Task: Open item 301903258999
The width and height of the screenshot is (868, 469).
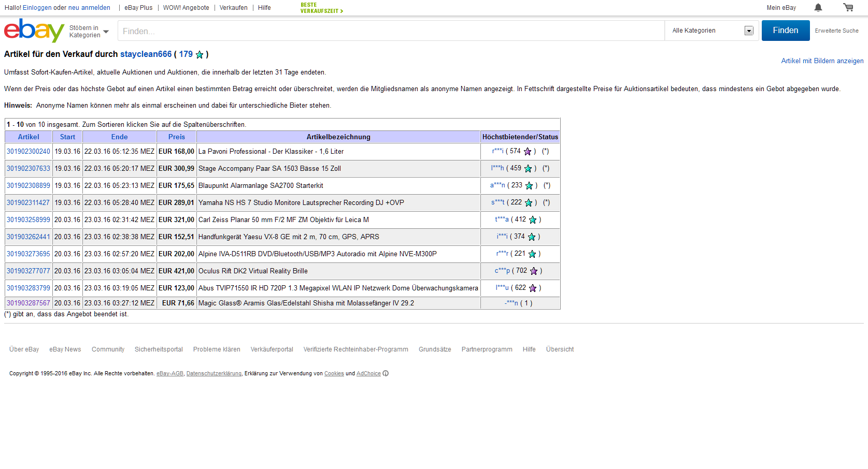Action: pyautogui.click(x=29, y=220)
